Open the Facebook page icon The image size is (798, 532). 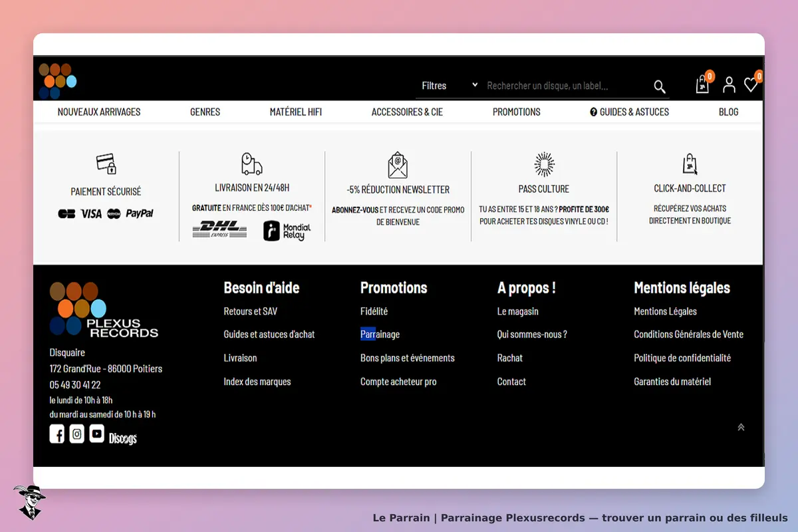pos(57,434)
